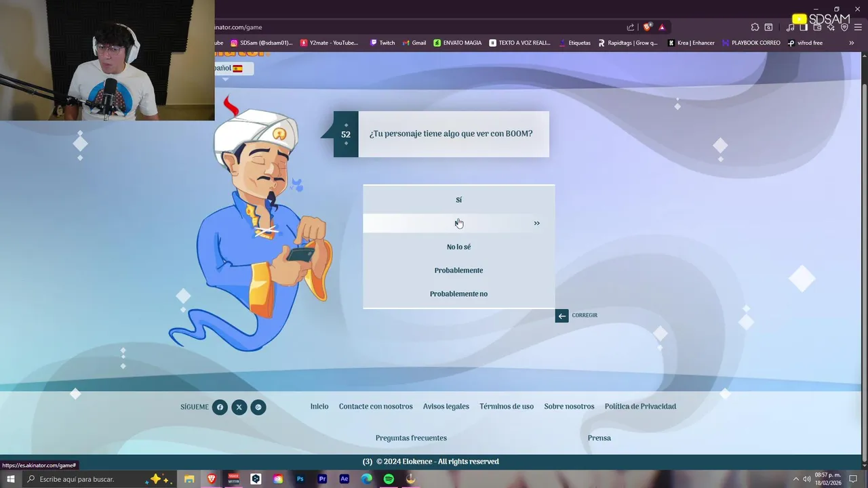
Task: Open the third social icon after SÍGUEME
Action: (x=258, y=407)
